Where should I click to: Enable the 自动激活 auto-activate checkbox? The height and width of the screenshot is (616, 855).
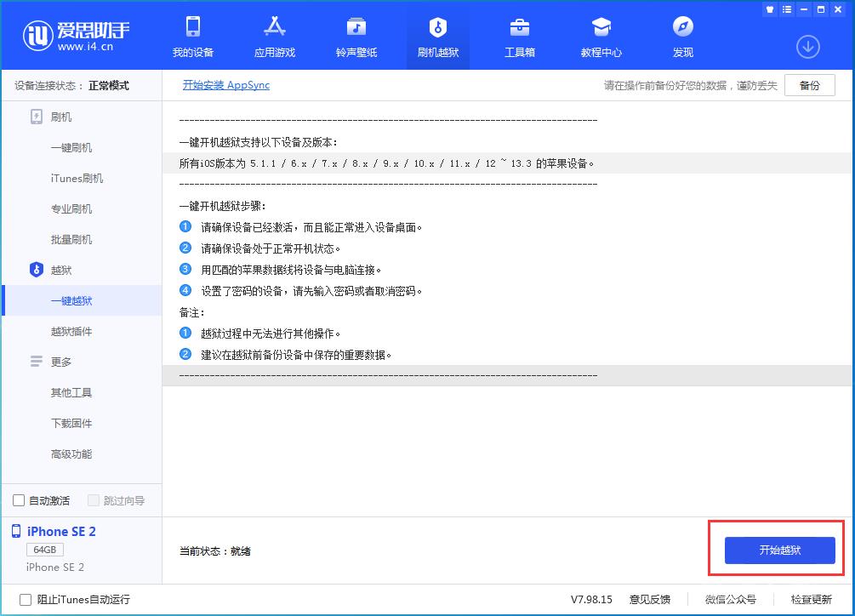click(16, 500)
